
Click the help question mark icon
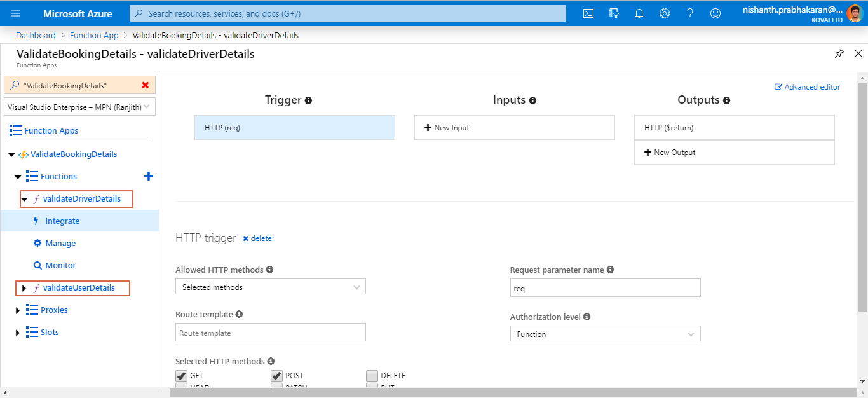[690, 13]
